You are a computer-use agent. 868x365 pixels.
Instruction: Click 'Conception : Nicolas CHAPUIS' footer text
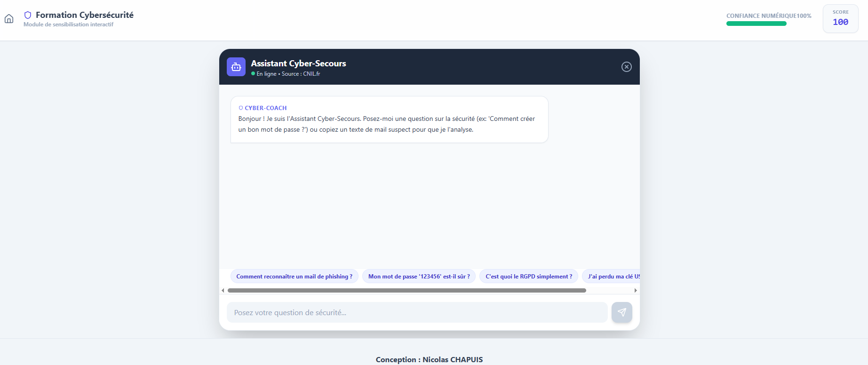(430, 359)
